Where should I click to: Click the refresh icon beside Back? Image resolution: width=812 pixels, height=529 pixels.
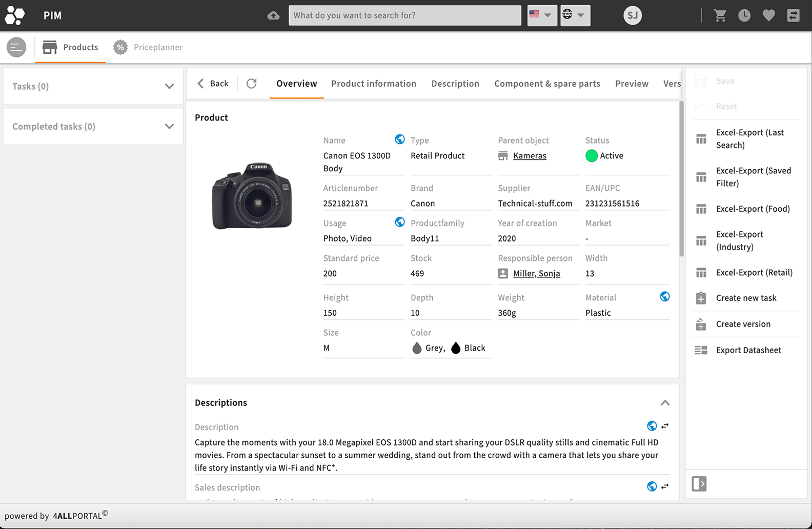[x=251, y=84]
